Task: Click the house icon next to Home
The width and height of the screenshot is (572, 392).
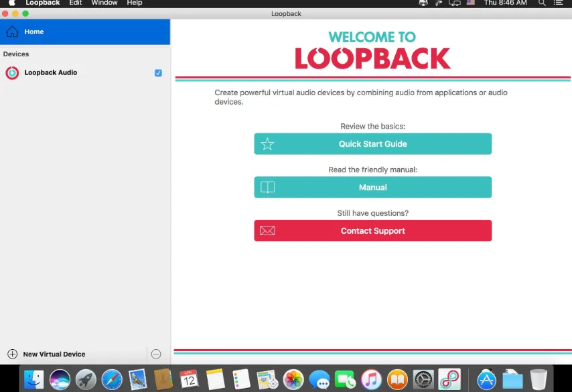Action: [x=12, y=31]
